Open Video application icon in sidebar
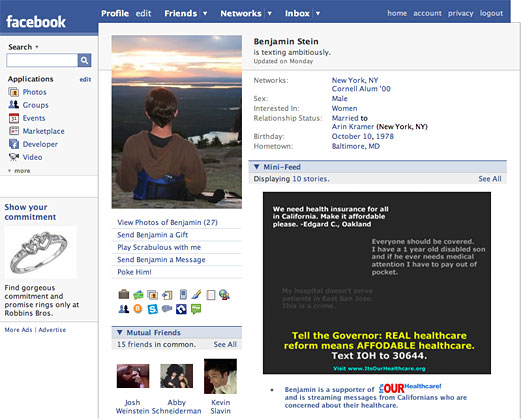Viewport: 525px width, 420px height. point(14,157)
